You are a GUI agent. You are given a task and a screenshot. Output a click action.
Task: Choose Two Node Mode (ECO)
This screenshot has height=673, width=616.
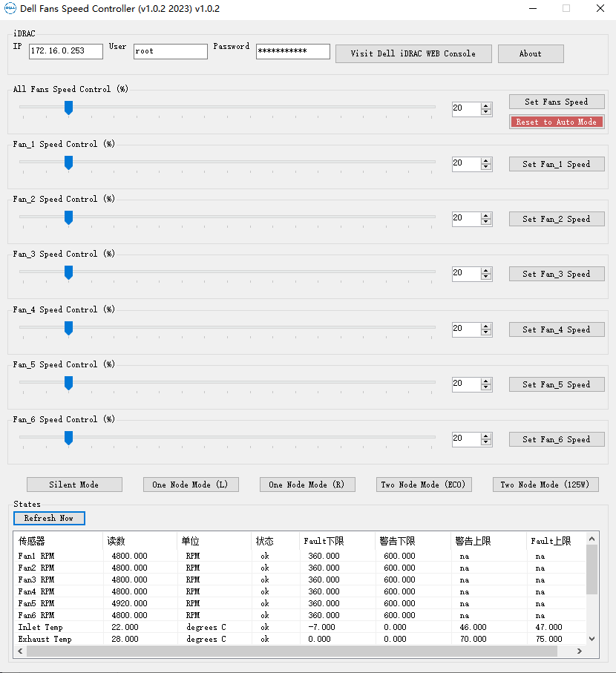click(424, 485)
